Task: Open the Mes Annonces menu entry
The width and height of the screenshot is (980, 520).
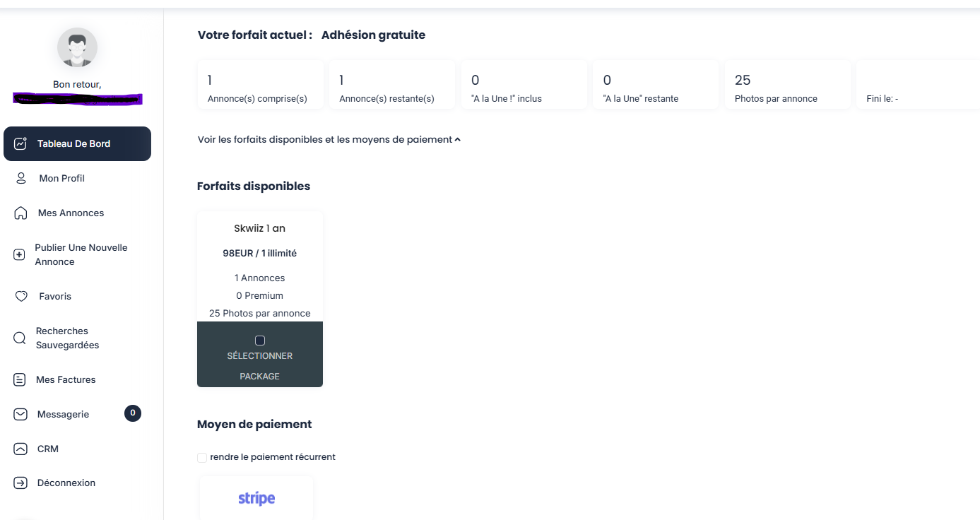Action: (x=71, y=213)
